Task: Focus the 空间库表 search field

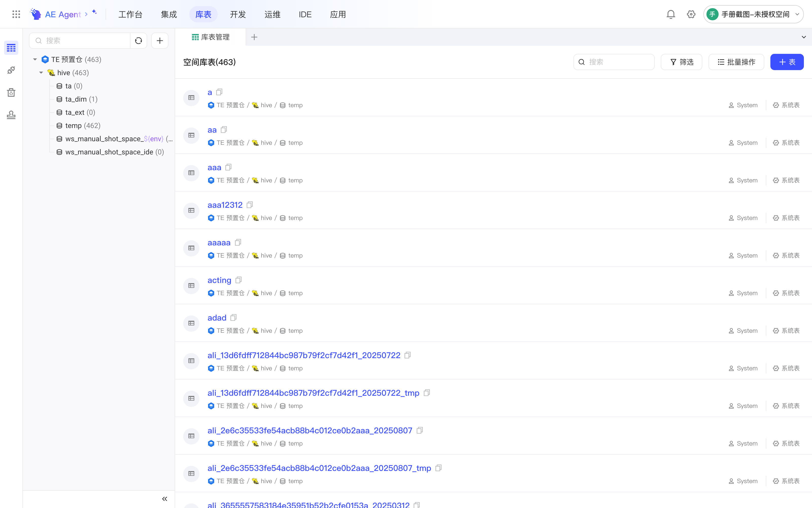Action: [x=614, y=62]
